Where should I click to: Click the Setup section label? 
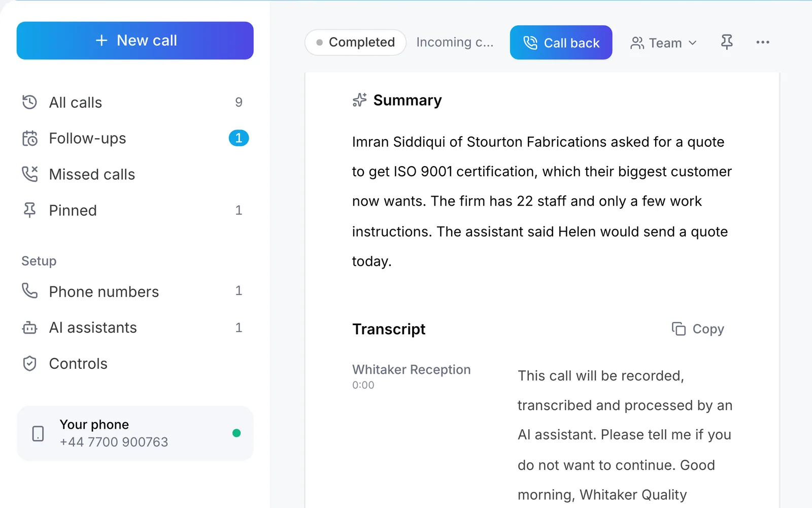39,261
